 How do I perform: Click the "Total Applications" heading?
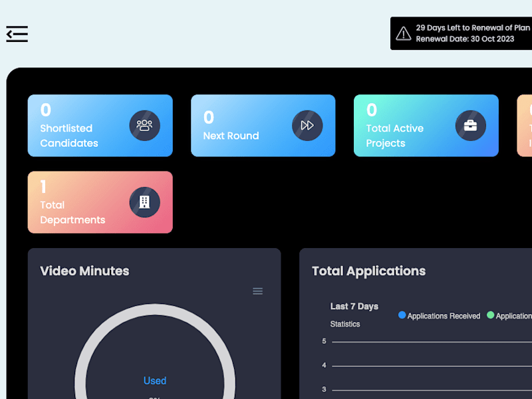point(368,271)
